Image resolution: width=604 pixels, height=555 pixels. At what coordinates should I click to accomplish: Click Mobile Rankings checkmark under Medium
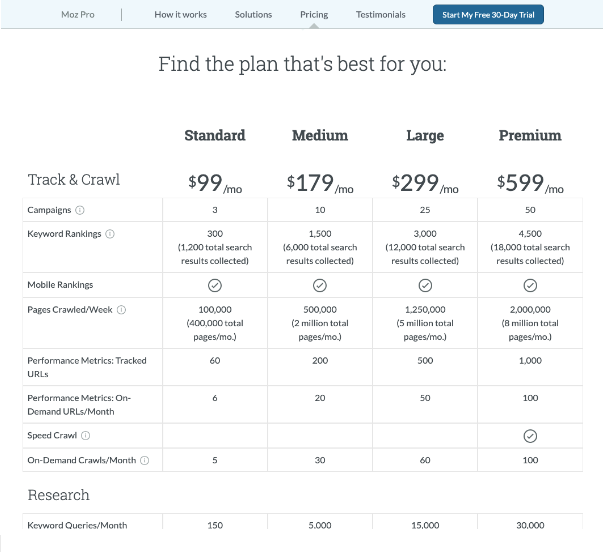pyautogui.click(x=320, y=286)
